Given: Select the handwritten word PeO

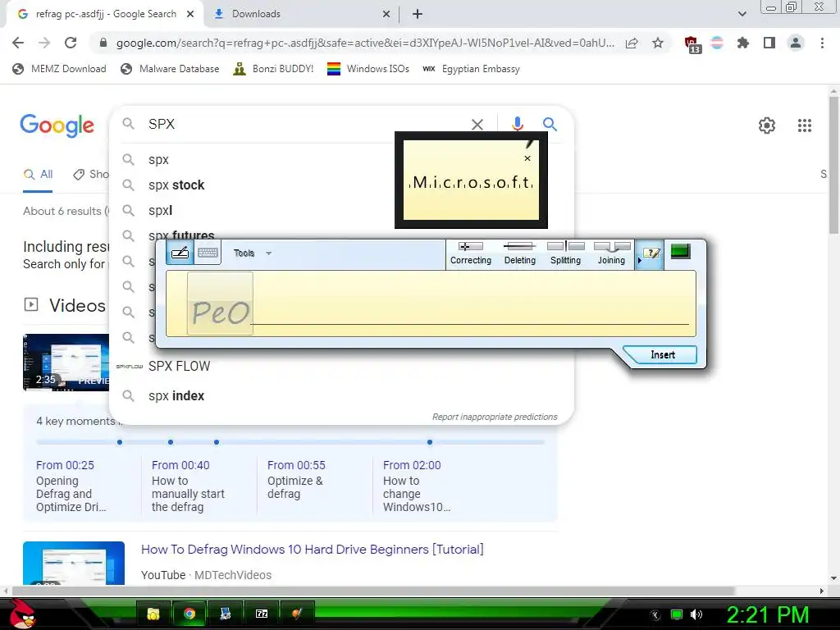Looking at the screenshot, I should click(x=220, y=304).
